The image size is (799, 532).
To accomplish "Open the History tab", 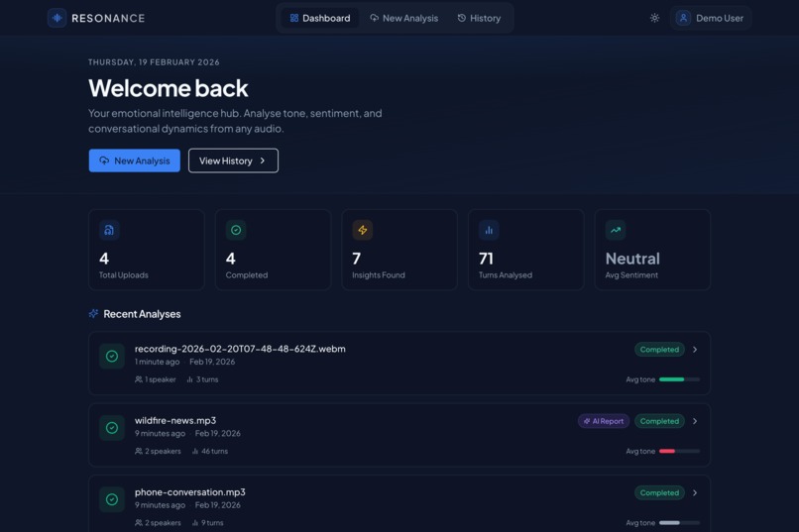I will tap(479, 18).
